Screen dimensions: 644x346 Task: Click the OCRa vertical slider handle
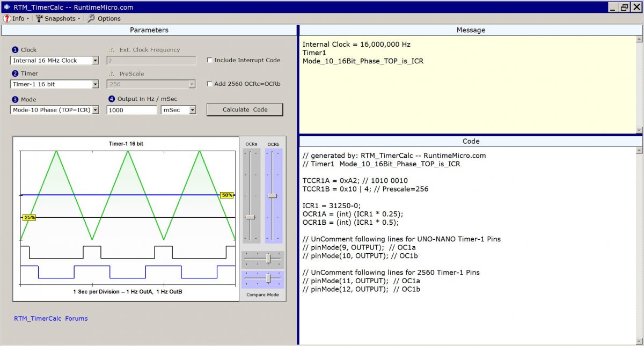coord(250,217)
